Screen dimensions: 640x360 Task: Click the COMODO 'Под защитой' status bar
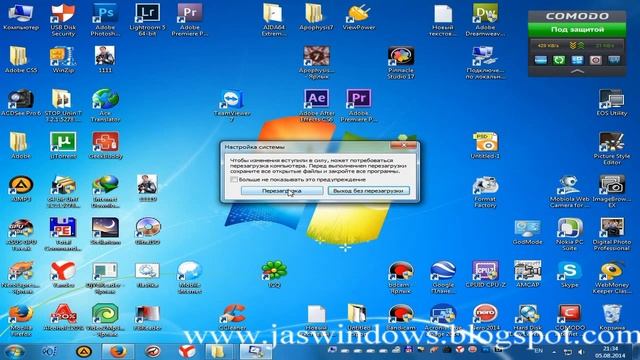point(577,29)
